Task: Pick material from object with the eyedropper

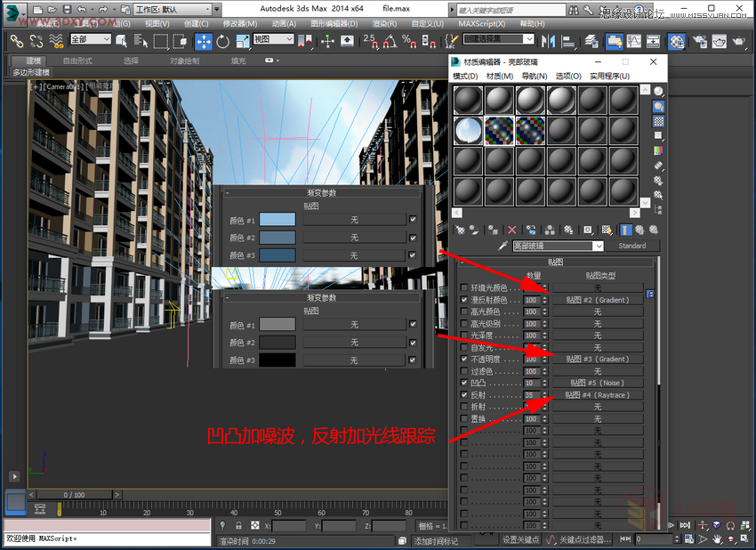Action: (503, 246)
